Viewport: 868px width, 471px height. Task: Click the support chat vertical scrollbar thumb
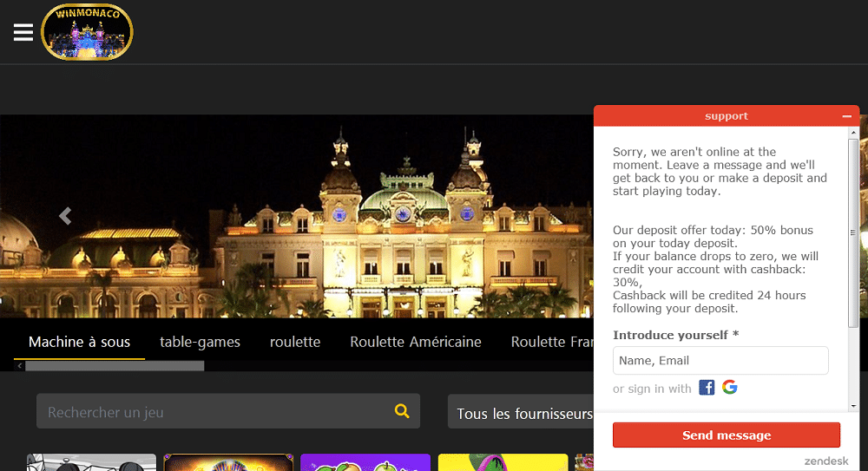point(853,232)
